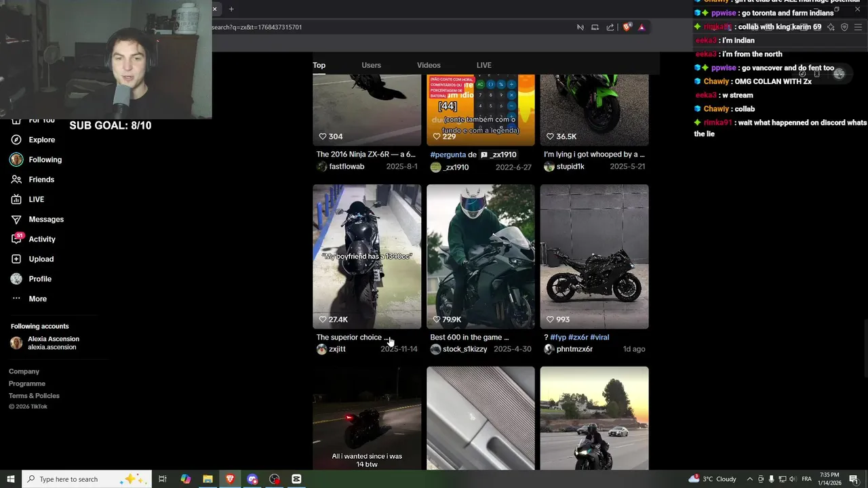Open the Programme footer link
The width and height of the screenshot is (868, 488).
pos(27,384)
